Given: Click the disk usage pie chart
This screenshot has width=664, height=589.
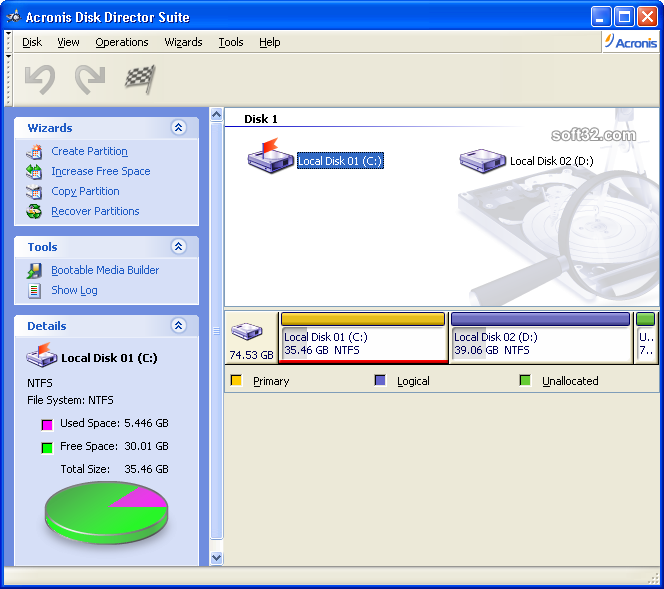Looking at the screenshot, I should [106, 512].
